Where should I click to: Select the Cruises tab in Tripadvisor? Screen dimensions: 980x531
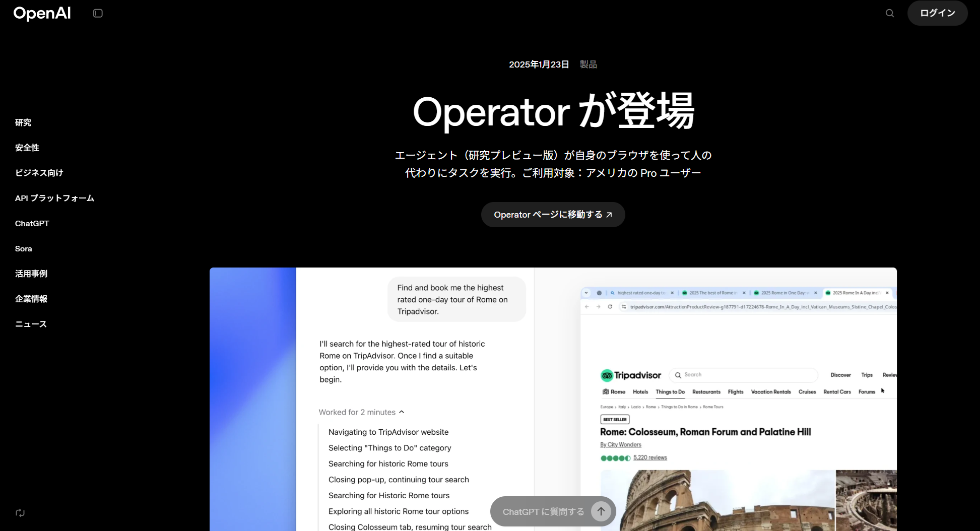[807, 392]
